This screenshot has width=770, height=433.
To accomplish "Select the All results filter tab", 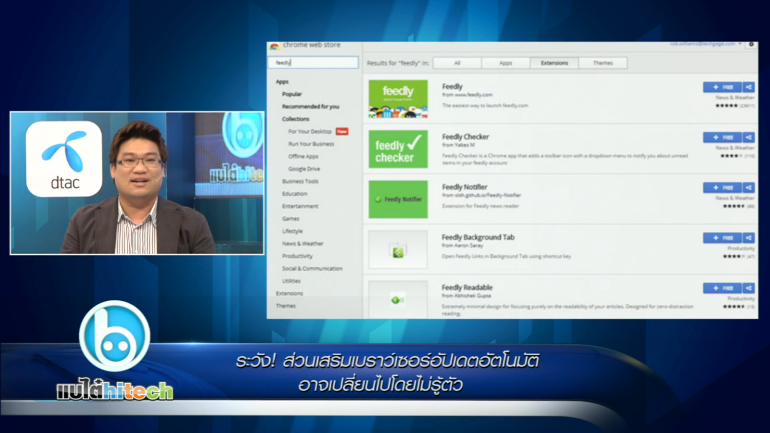I will pos(457,63).
